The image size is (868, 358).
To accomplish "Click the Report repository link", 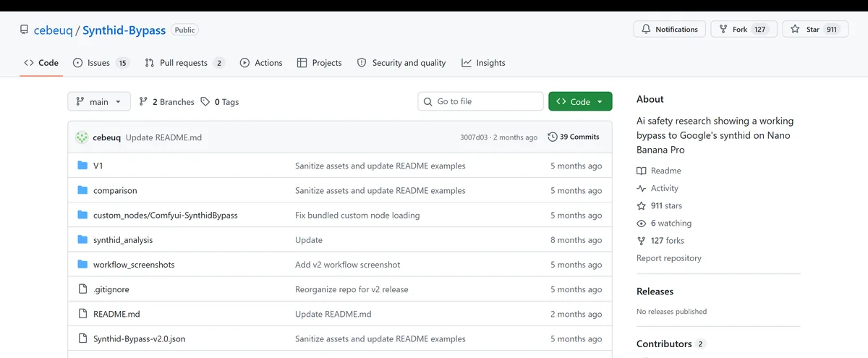I will click(x=669, y=258).
